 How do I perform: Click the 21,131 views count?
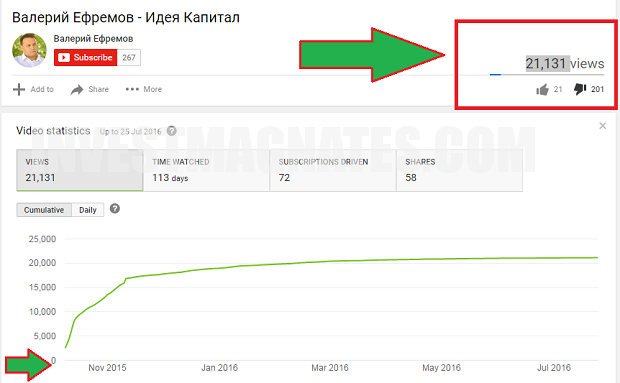(565, 63)
